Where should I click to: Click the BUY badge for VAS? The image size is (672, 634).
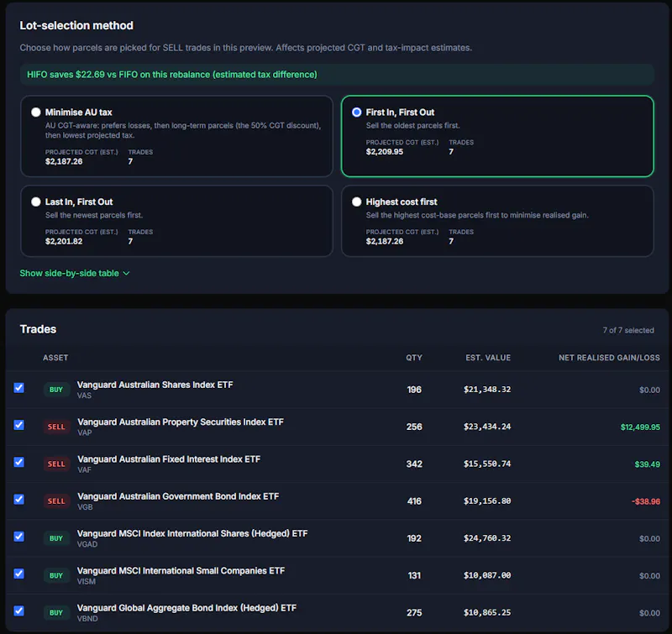56,390
